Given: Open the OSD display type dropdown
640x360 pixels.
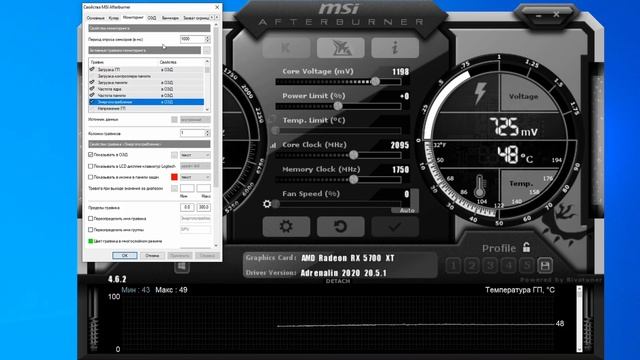Looking at the screenshot, I should coord(195,155).
